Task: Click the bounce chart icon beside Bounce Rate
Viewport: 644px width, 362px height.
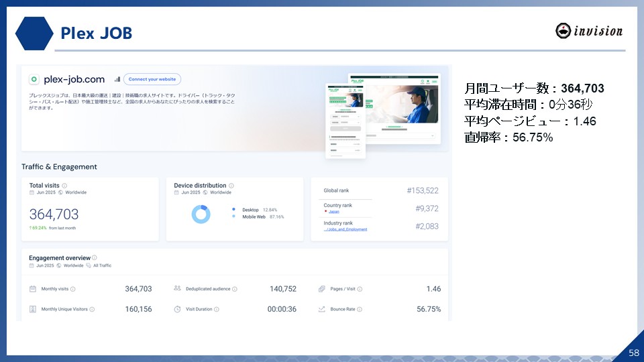Action: click(321, 309)
